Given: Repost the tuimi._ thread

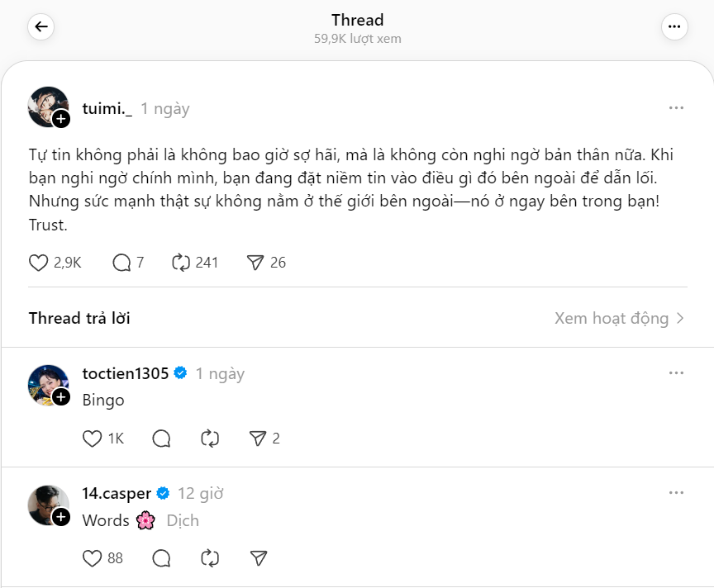Looking at the screenshot, I should (181, 263).
